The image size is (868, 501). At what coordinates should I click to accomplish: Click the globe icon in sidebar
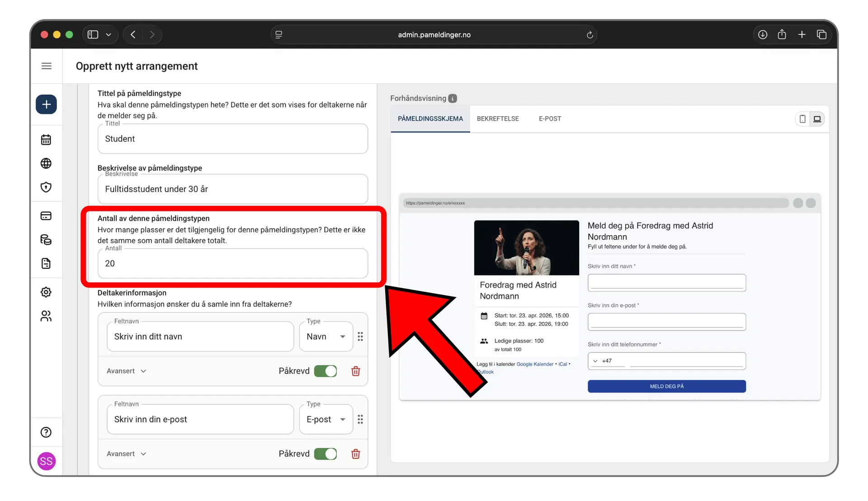46,163
